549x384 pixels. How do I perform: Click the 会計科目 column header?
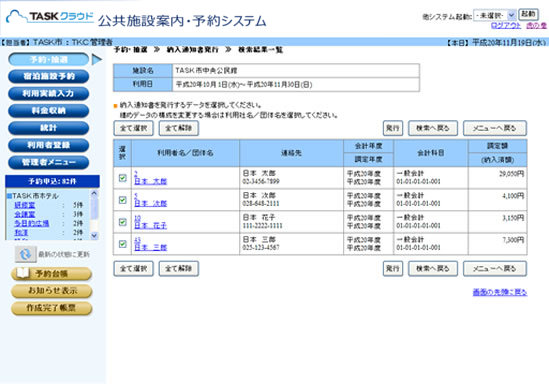[x=431, y=153]
